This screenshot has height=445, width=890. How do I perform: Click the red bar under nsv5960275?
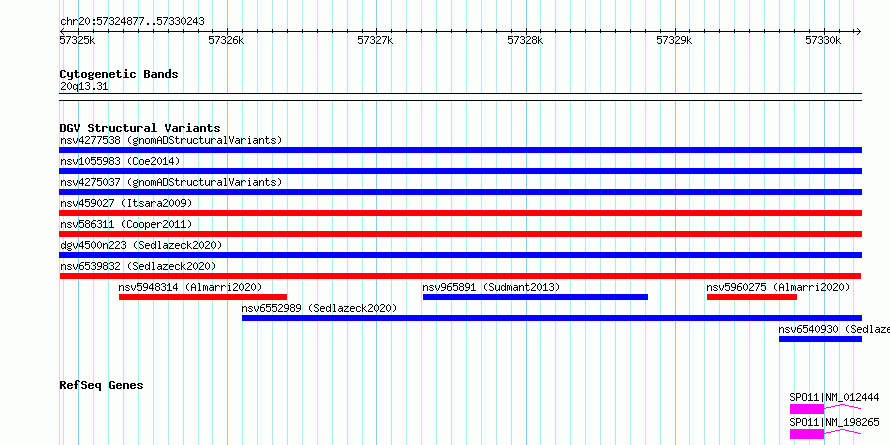pos(752,297)
